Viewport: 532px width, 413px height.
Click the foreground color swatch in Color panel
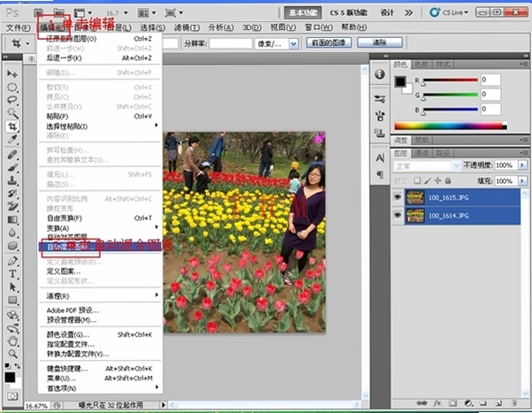coord(400,81)
